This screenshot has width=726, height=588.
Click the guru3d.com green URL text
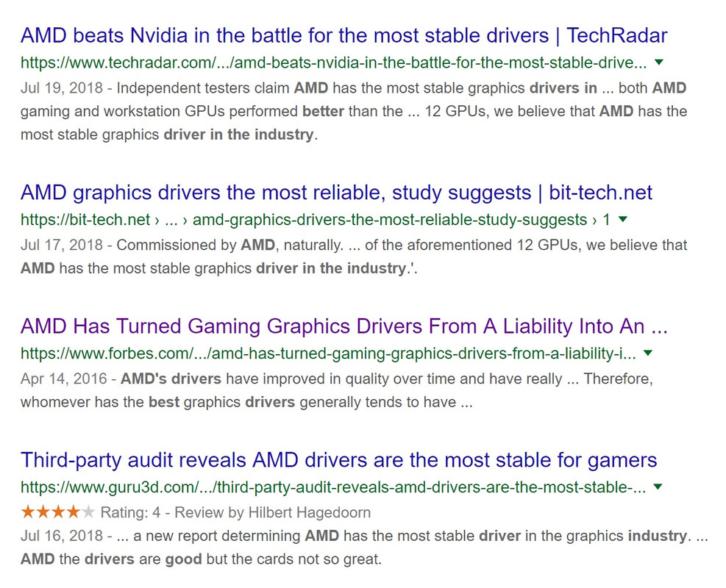[x=333, y=487]
